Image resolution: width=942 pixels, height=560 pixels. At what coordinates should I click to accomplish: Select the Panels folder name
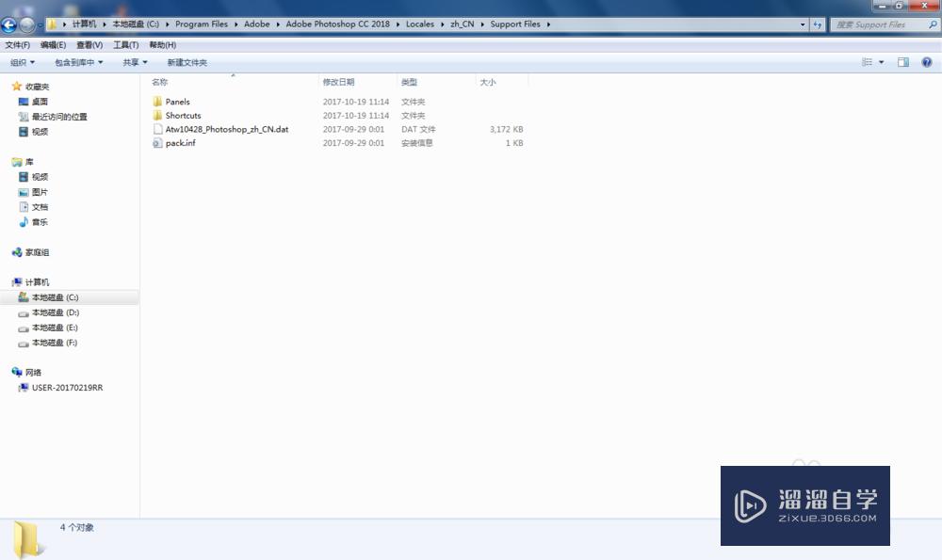click(177, 102)
